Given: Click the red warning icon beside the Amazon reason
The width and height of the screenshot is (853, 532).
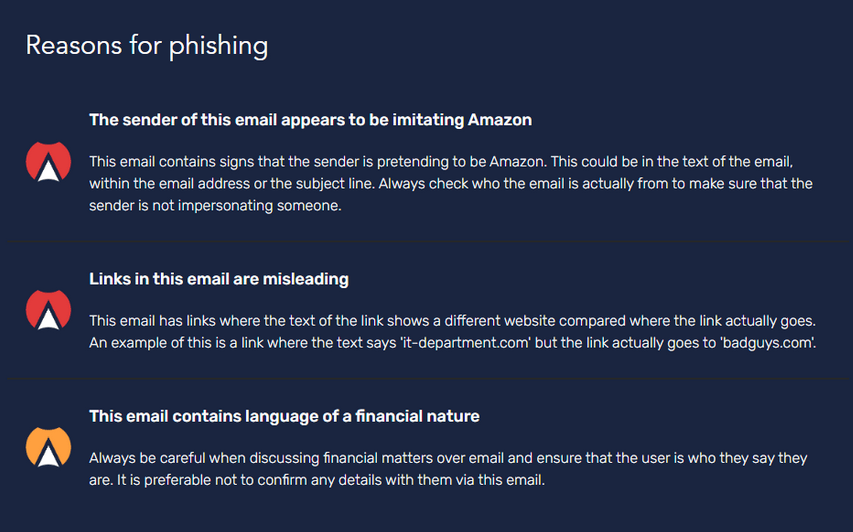Looking at the screenshot, I should pos(48,162).
